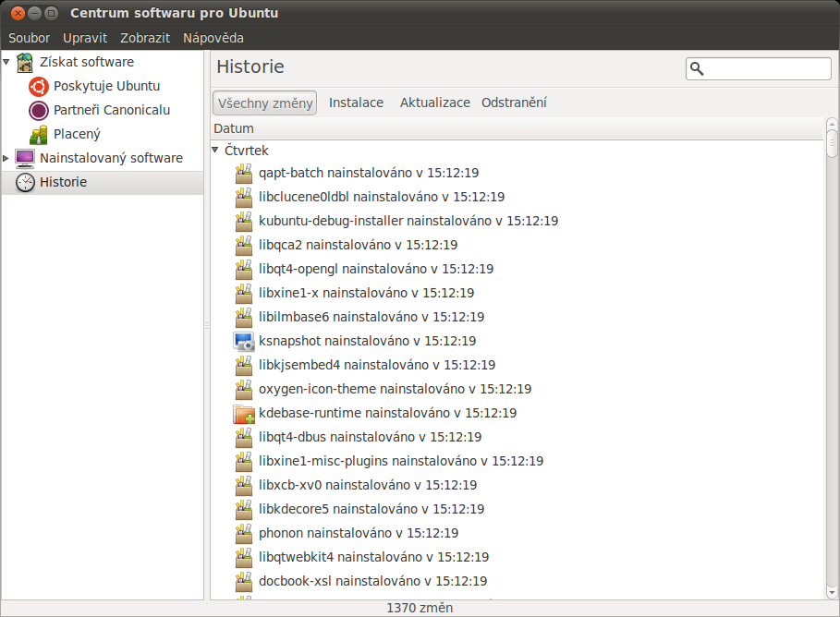The height and width of the screenshot is (617, 840).
Task: Collapse the Získat software tree section
Action: tap(6, 62)
